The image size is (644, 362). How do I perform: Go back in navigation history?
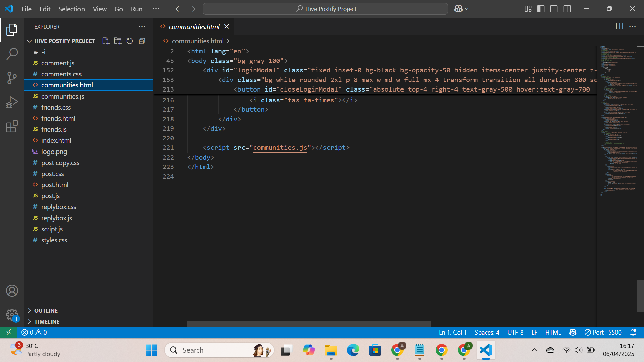179,9
